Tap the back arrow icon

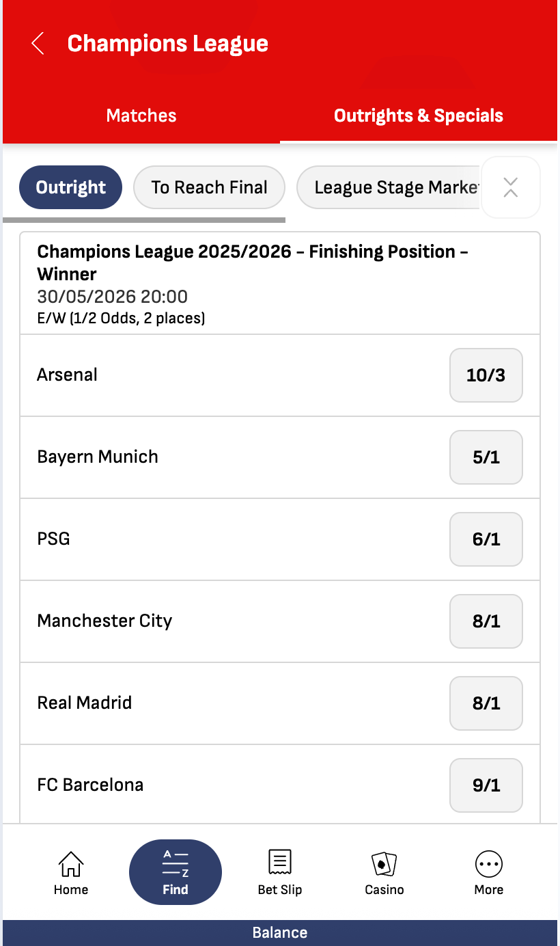38,44
